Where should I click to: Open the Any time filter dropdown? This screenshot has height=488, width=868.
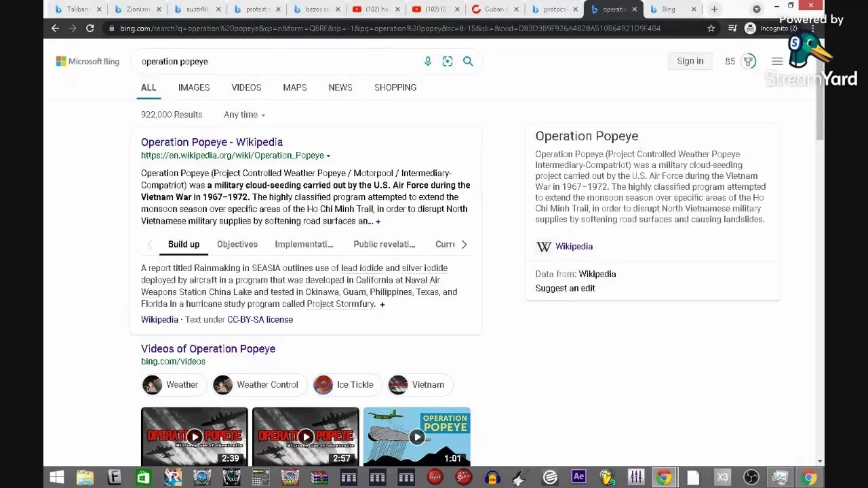tap(245, 115)
